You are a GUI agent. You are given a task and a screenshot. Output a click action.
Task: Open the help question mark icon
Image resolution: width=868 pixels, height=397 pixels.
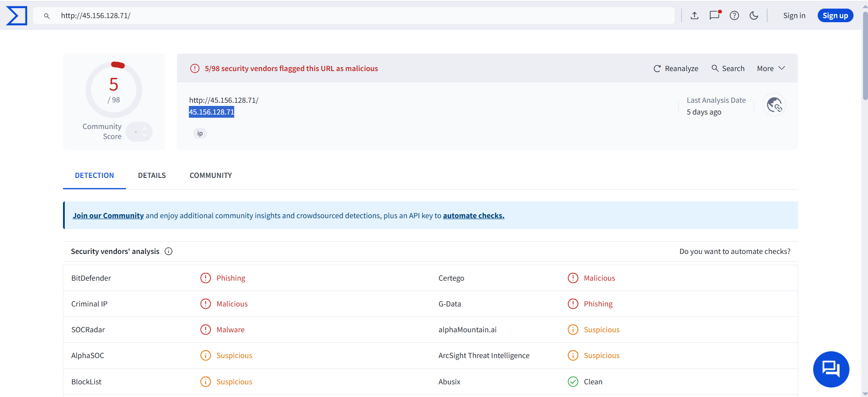tap(734, 15)
